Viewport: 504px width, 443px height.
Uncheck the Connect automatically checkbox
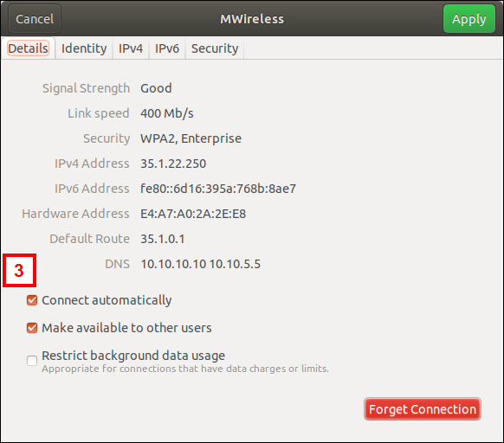[32, 300]
